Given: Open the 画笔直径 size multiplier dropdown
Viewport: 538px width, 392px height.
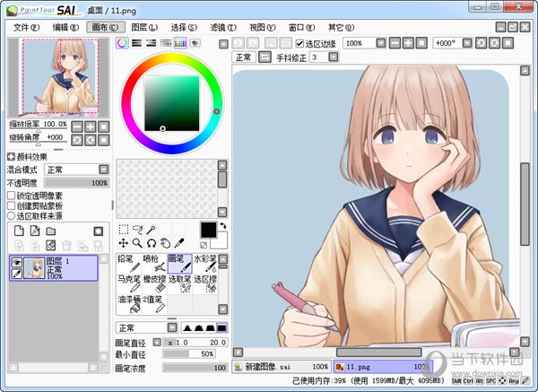Looking at the screenshot, I should tap(157, 342).
